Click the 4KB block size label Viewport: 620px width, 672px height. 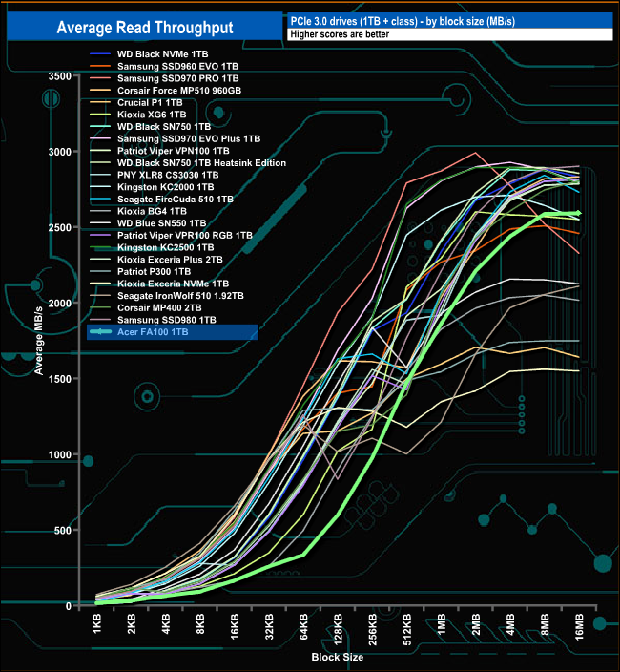(x=166, y=623)
